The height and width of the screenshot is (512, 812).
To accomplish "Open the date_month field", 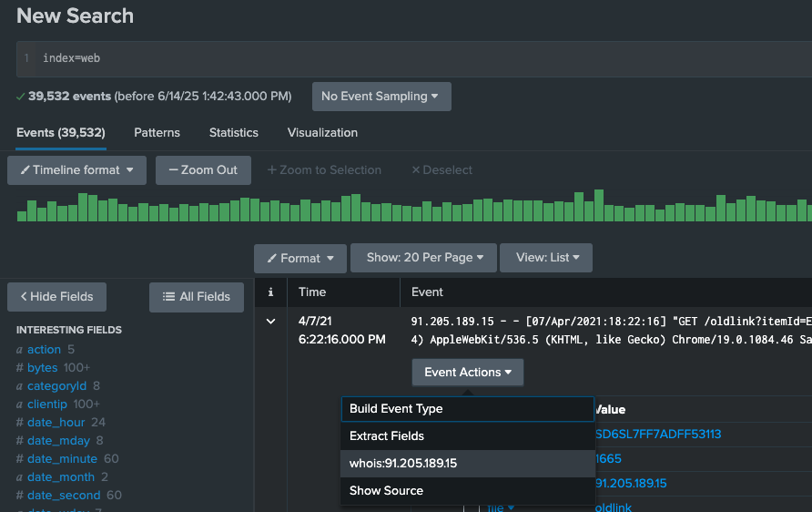I will 61,476.
